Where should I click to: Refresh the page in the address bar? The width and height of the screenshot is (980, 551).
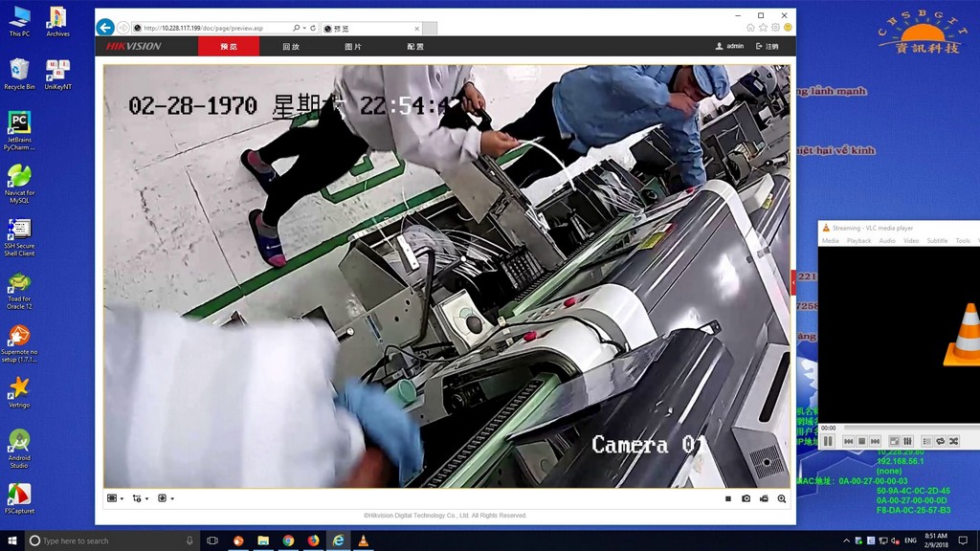pos(313,28)
